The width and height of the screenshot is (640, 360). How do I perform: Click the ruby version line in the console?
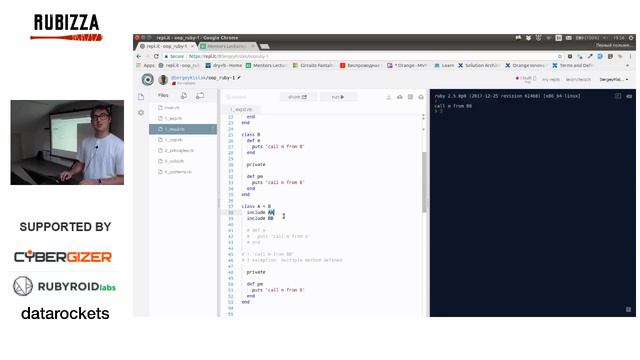tap(507, 96)
